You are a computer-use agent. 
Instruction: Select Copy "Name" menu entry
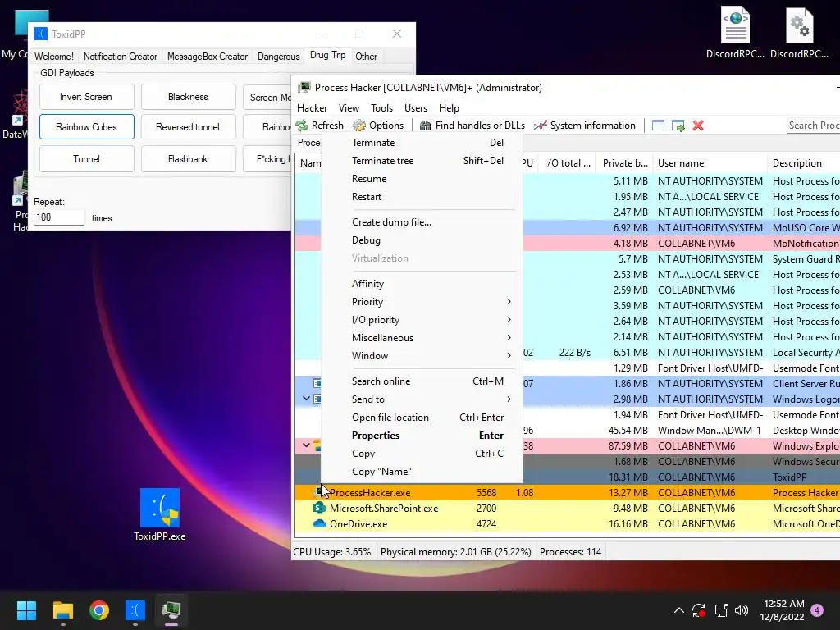click(x=422, y=472)
